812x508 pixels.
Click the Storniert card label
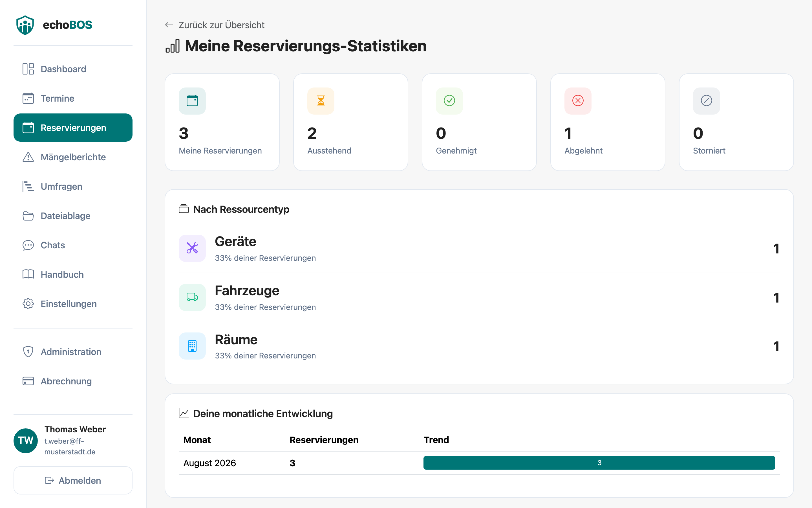[709, 150]
